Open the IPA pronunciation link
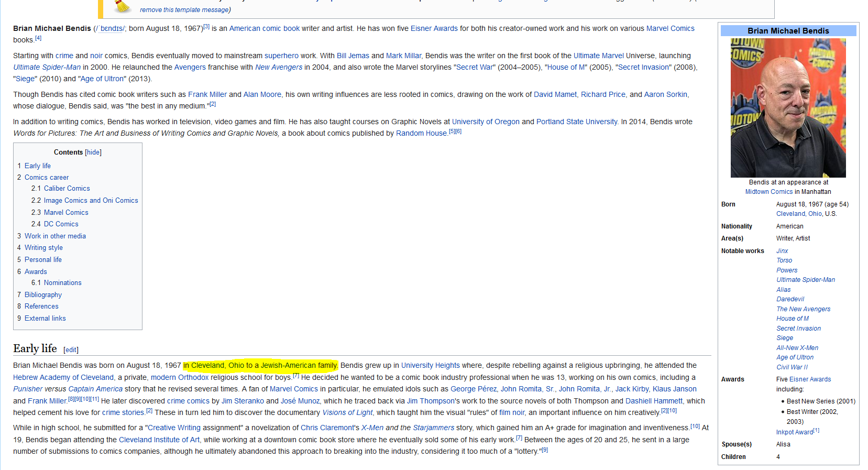 (x=110, y=29)
